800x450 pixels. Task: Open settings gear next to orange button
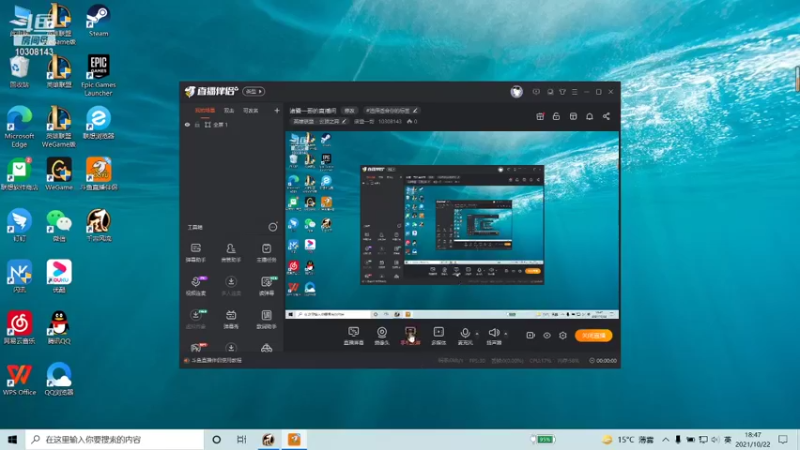[563, 335]
